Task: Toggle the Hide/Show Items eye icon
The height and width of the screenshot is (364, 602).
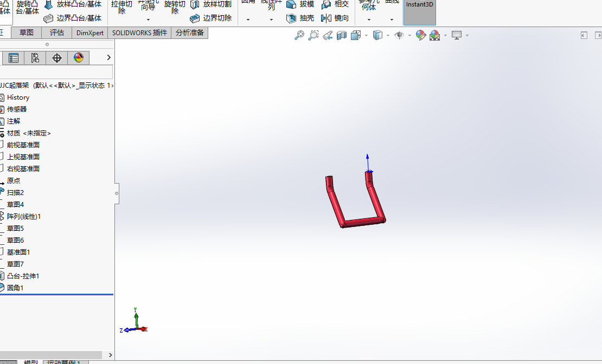Action: [x=399, y=35]
